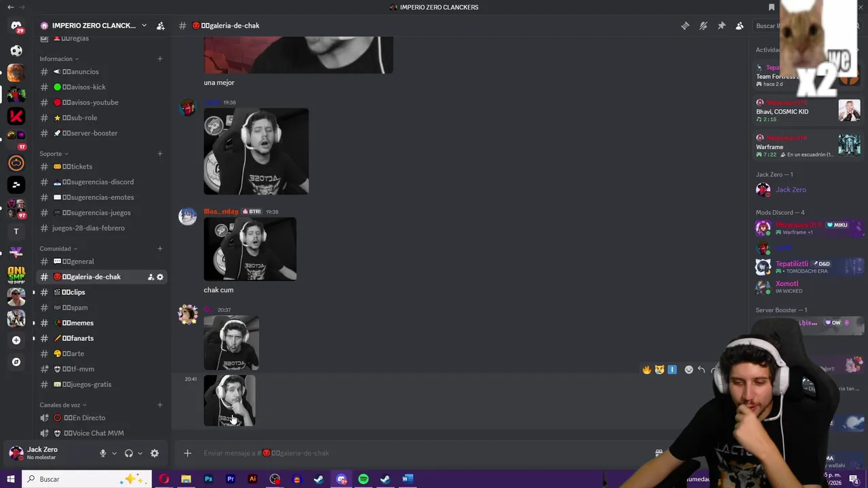Invite people icon beside server name
The width and height of the screenshot is (868, 488).
click(x=161, y=26)
